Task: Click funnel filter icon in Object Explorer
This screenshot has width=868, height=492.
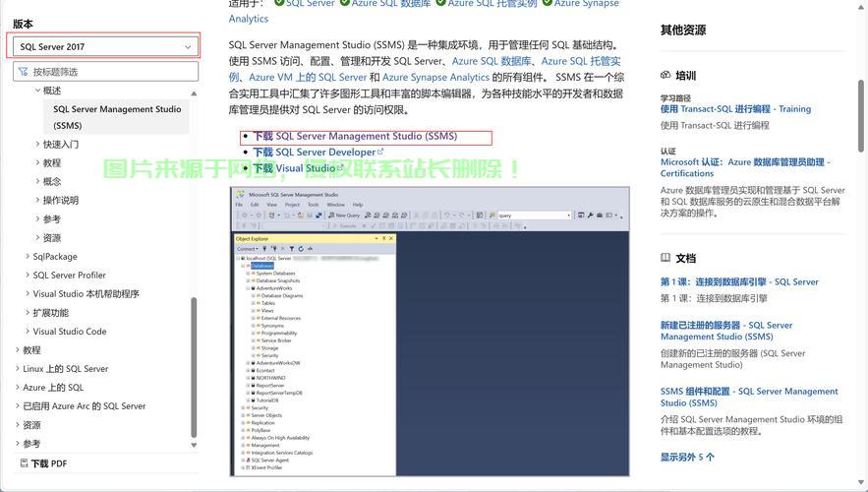Action: click(292, 249)
